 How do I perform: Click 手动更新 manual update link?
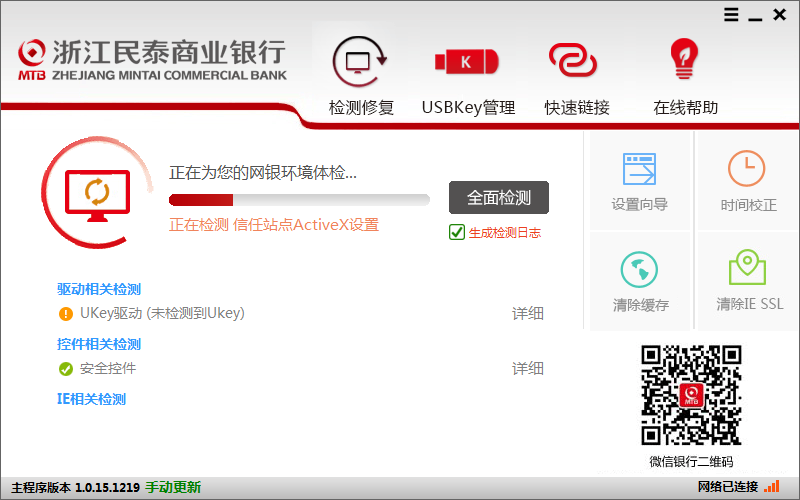point(173,488)
